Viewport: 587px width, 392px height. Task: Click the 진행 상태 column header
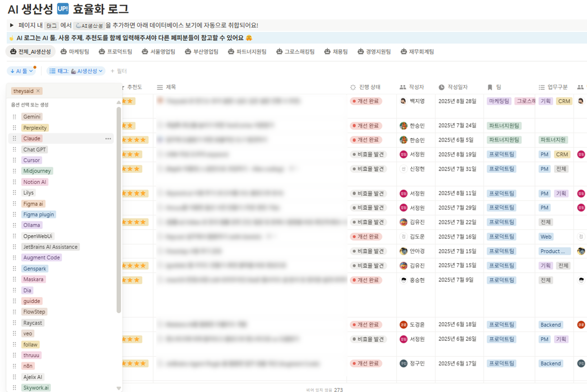369,87
